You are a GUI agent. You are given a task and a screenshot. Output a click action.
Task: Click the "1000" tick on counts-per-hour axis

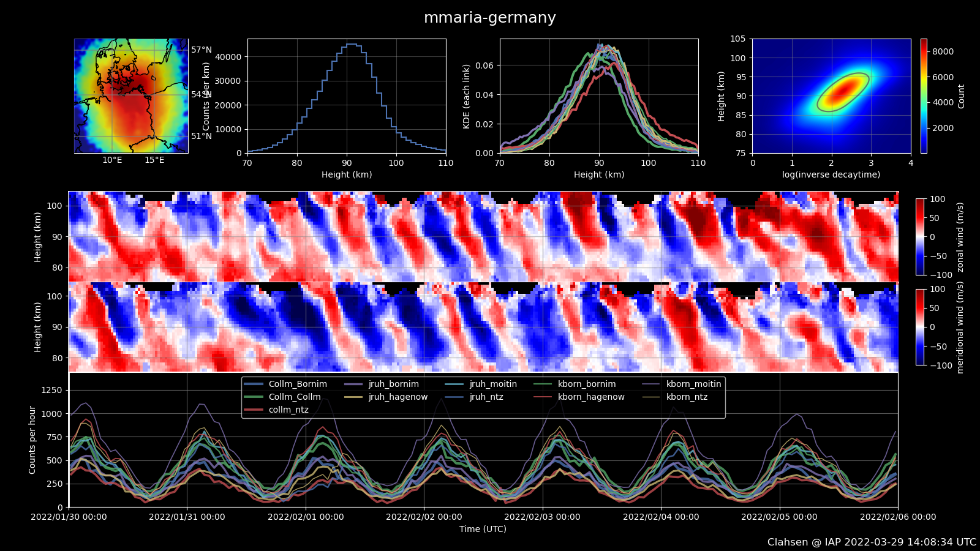52,414
